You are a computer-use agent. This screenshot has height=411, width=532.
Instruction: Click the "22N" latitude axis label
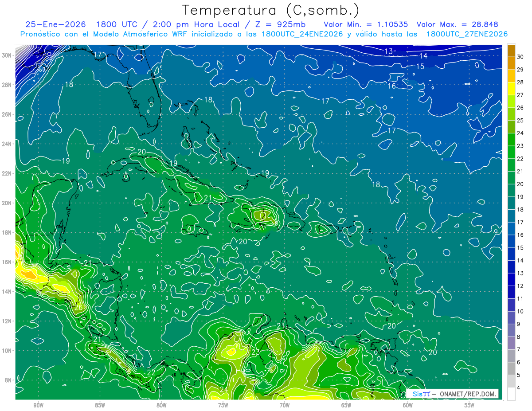[x=7, y=173]
